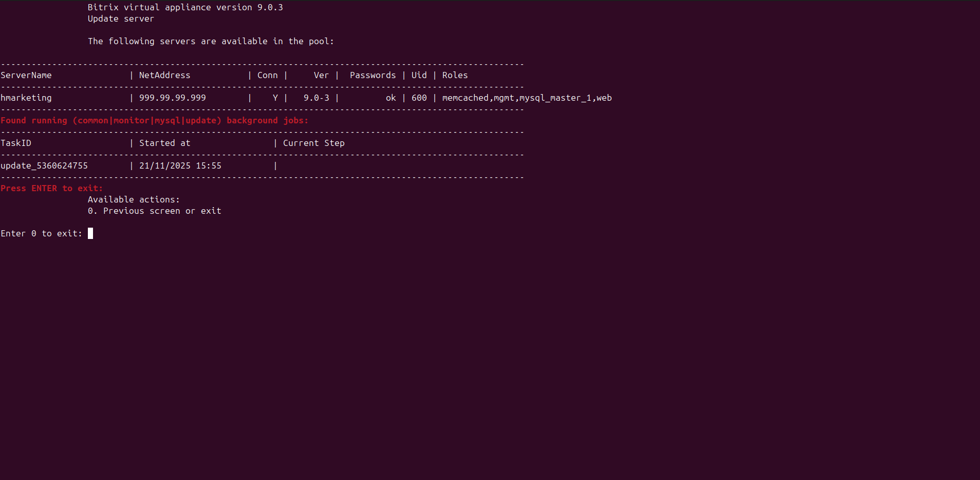This screenshot has width=980, height=480.
Task: Click the start time '21/11/2025 15:55'
Action: pos(180,165)
